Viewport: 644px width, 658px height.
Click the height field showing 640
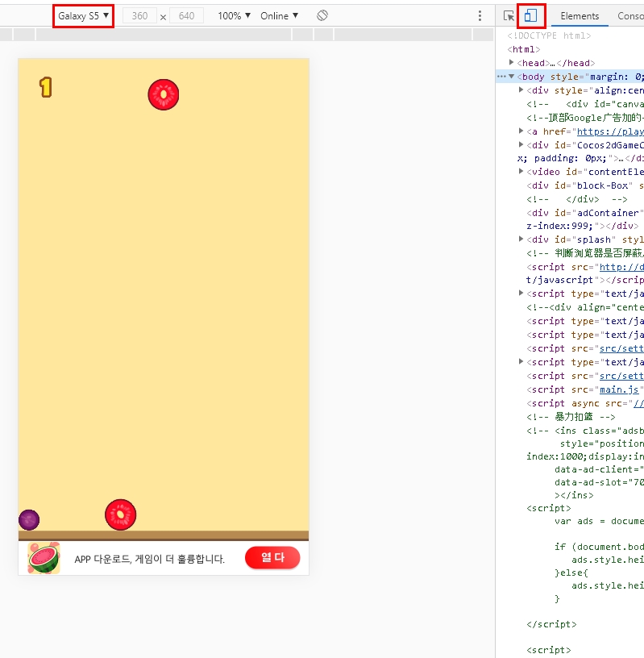[186, 16]
